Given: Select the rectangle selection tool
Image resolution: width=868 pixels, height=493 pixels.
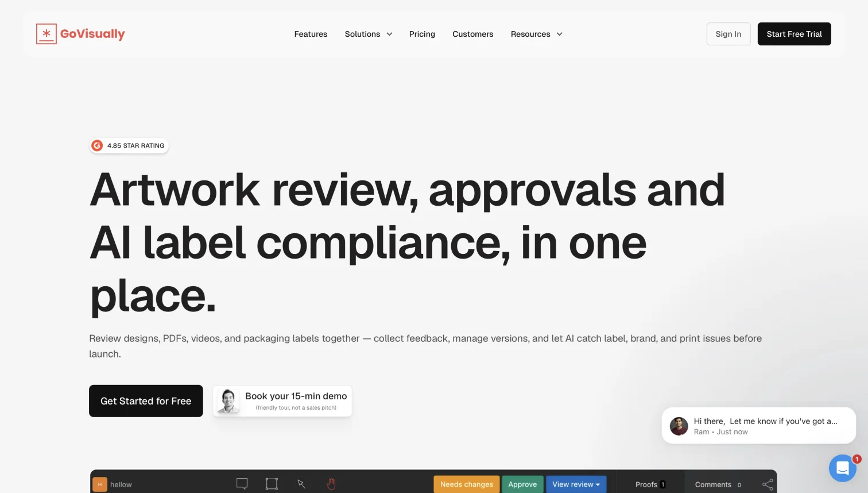Looking at the screenshot, I should [x=272, y=484].
